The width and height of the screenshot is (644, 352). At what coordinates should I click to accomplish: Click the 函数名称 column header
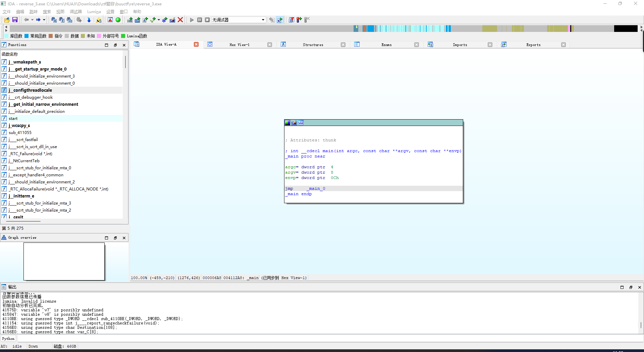pyautogui.click(x=61, y=54)
